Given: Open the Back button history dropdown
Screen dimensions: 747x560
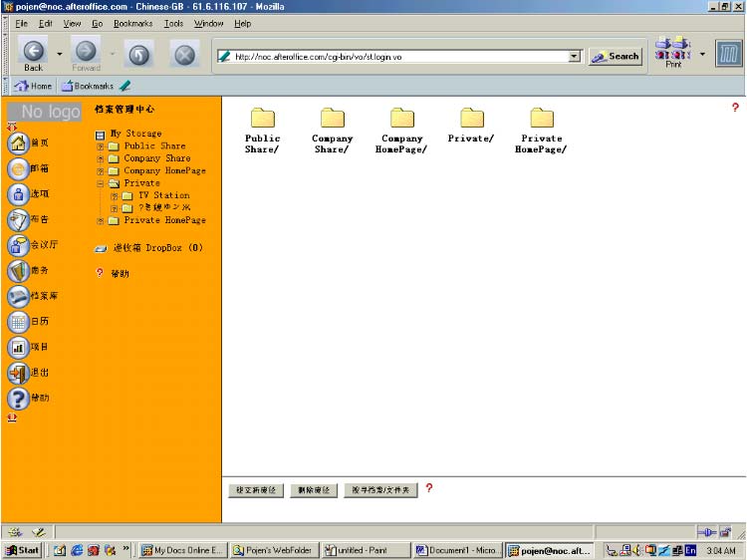Looking at the screenshot, I should click(x=60, y=55).
